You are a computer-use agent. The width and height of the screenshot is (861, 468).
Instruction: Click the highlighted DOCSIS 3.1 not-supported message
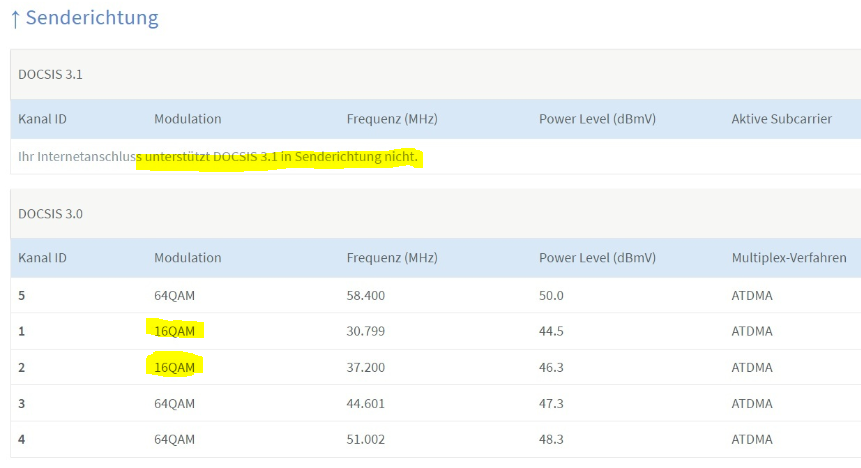(281, 157)
